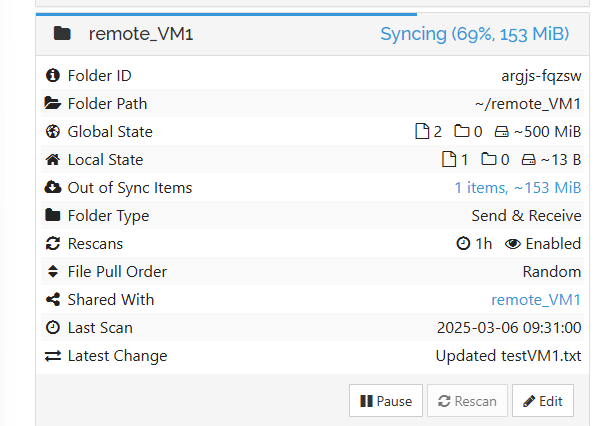
Task: Click the eye icon next to Enabled
Action: click(513, 244)
